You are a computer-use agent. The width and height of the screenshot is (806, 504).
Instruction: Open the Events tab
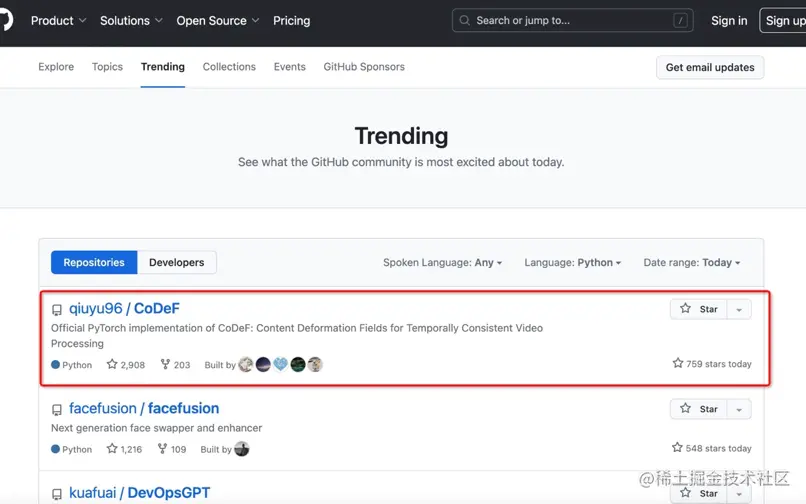coord(289,67)
